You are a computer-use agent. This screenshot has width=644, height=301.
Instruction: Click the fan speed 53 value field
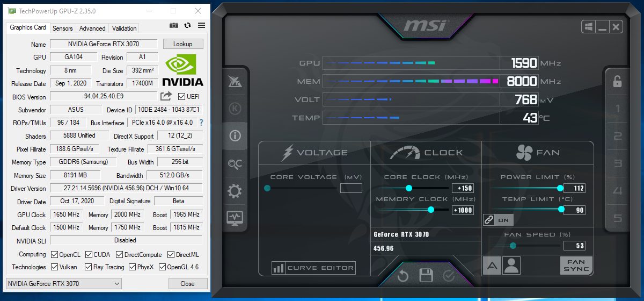(574, 246)
